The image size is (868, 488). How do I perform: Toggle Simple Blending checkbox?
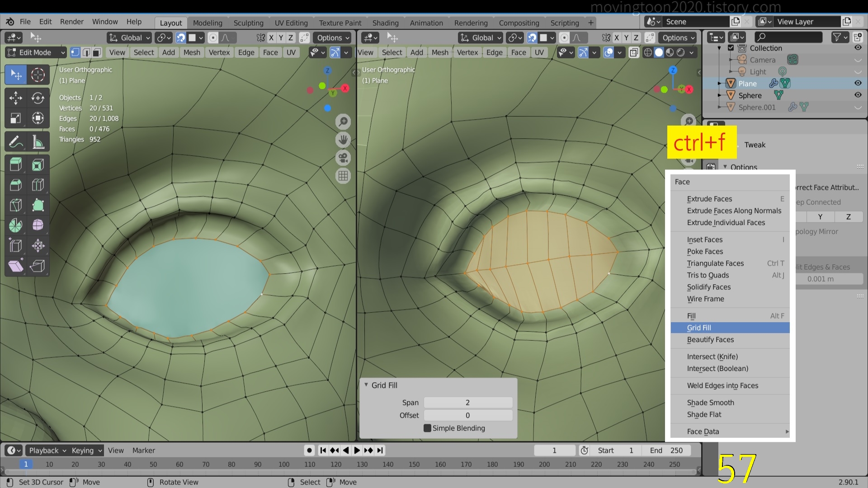coord(427,428)
